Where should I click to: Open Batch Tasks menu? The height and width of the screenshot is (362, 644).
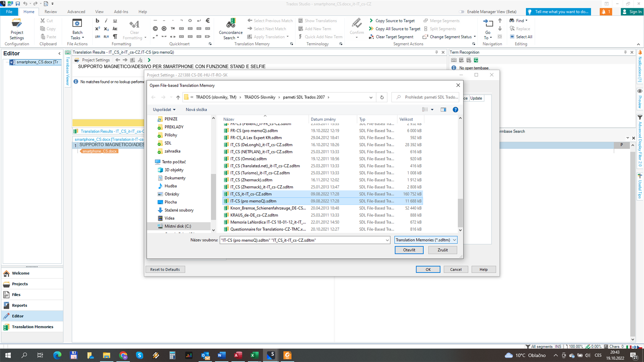click(x=77, y=29)
